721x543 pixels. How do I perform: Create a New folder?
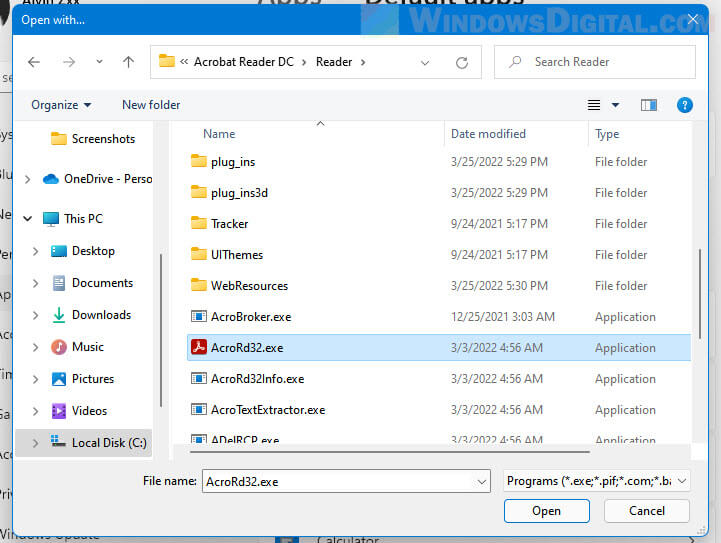(x=151, y=105)
